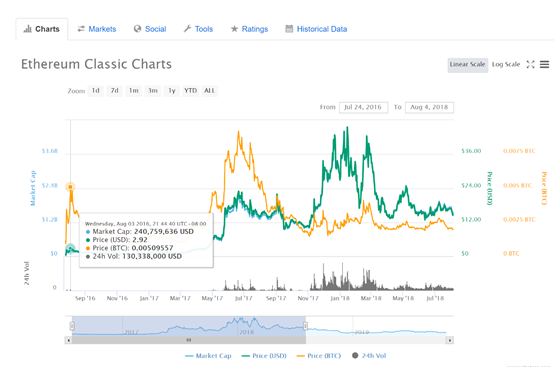554x367 pixels.
Task: Click the To date field Aug 4, 2018
Action: point(429,107)
